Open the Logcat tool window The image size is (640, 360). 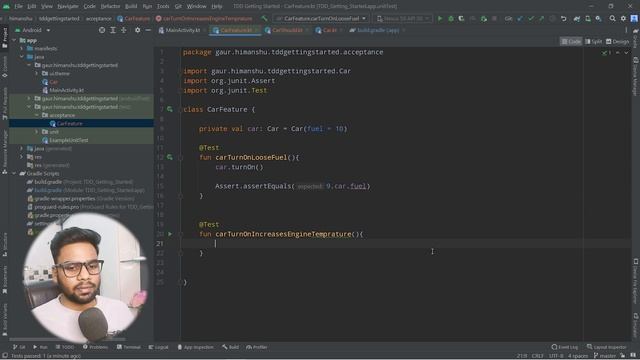coord(158,347)
